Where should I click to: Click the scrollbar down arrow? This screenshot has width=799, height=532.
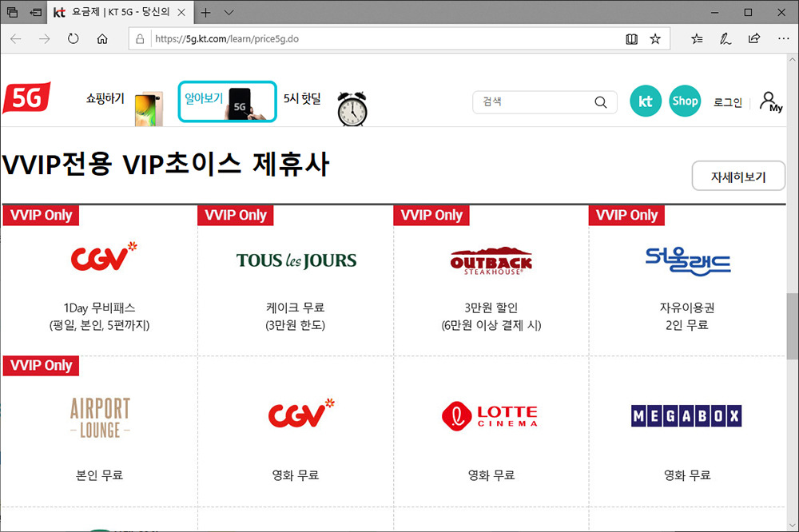pyautogui.click(x=793, y=526)
